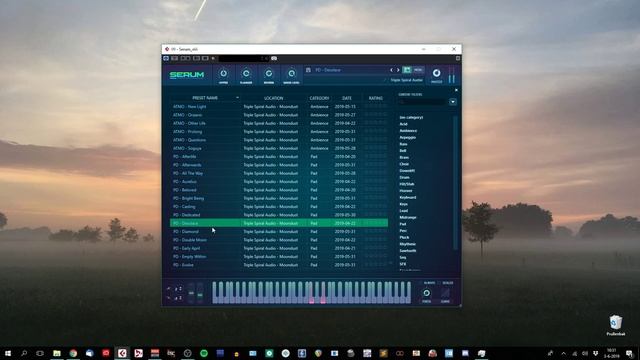Go to next preset with right arrow
This screenshot has width=640, height=360.
(398, 70)
